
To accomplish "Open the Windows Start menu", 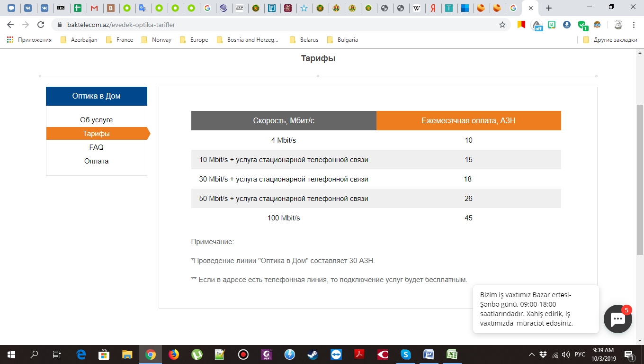I will pyautogui.click(x=11, y=355).
